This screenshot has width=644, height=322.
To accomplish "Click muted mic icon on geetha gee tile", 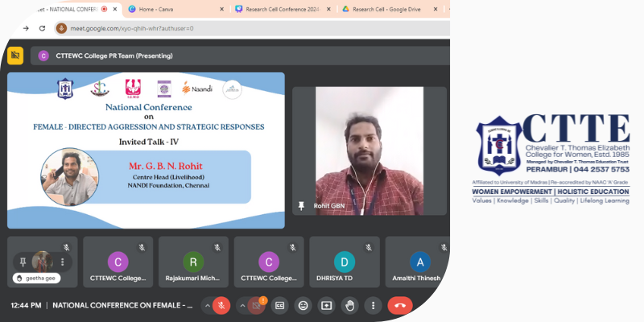I will coord(66,247).
